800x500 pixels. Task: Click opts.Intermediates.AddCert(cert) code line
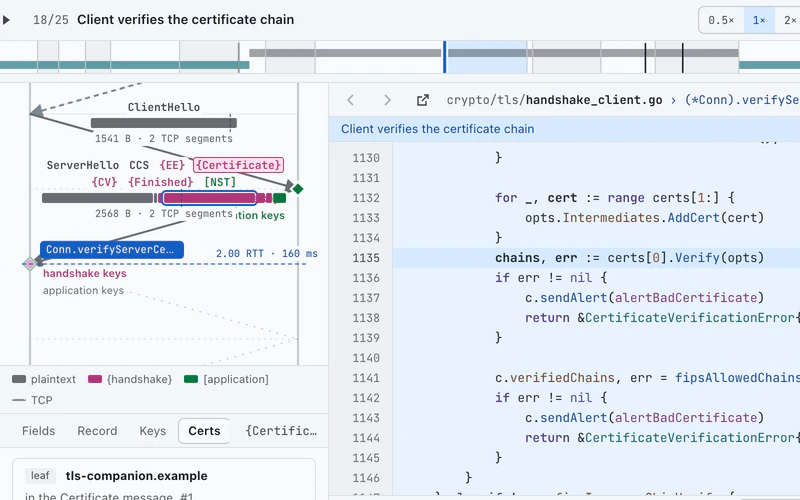pyautogui.click(x=644, y=218)
